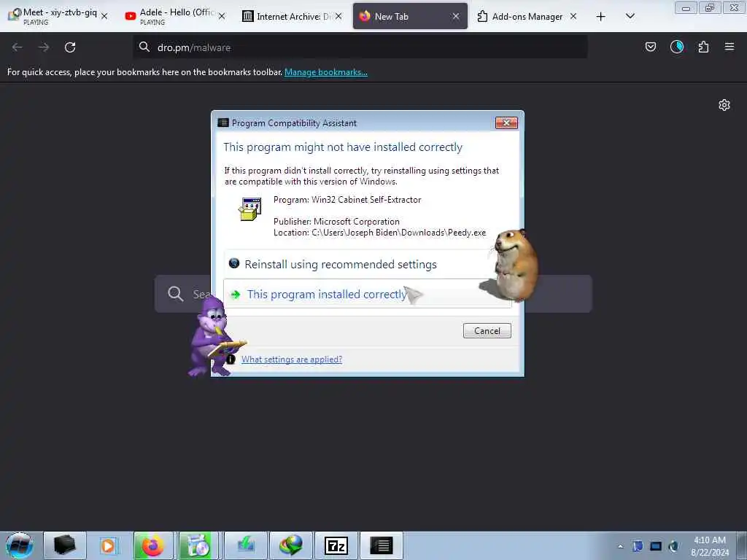This screenshot has width=747, height=560.
Task: Click the volume tray icon
Action: tap(673, 546)
